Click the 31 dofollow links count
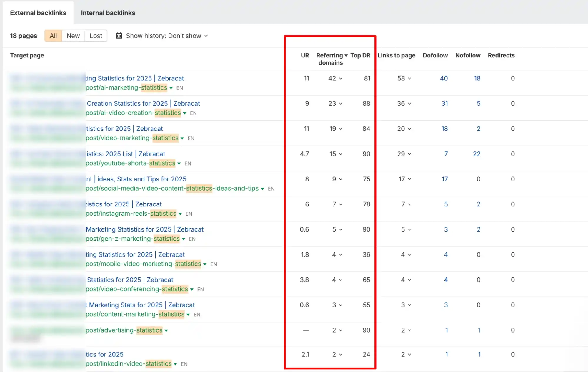This screenshot has height=372, width=588. click(x=444, y=104)
